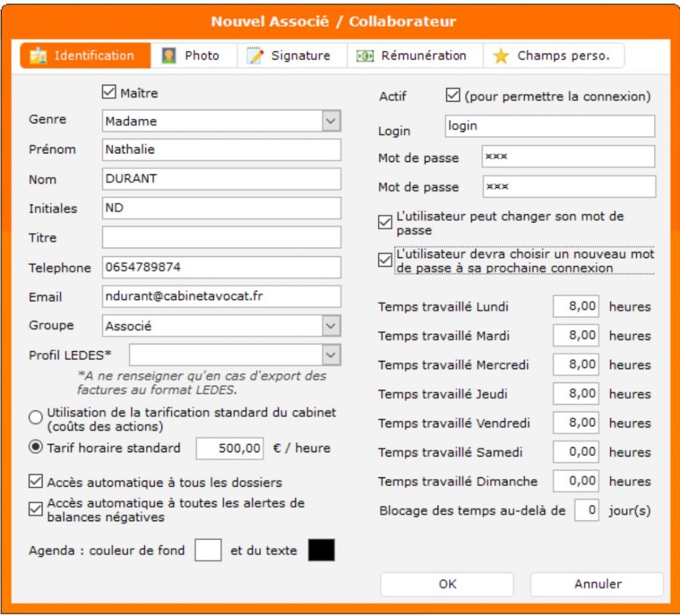Click the Temps travaillé Samedi hours field
The image size is (680, 616).
pyautogui.click(x=575, y=452)
